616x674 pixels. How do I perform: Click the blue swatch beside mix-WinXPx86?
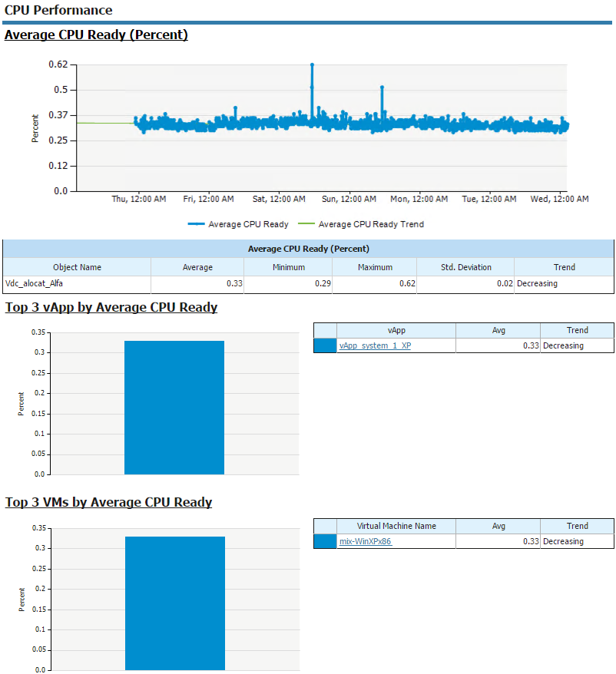pyautogui.click(x=325, y=541)
